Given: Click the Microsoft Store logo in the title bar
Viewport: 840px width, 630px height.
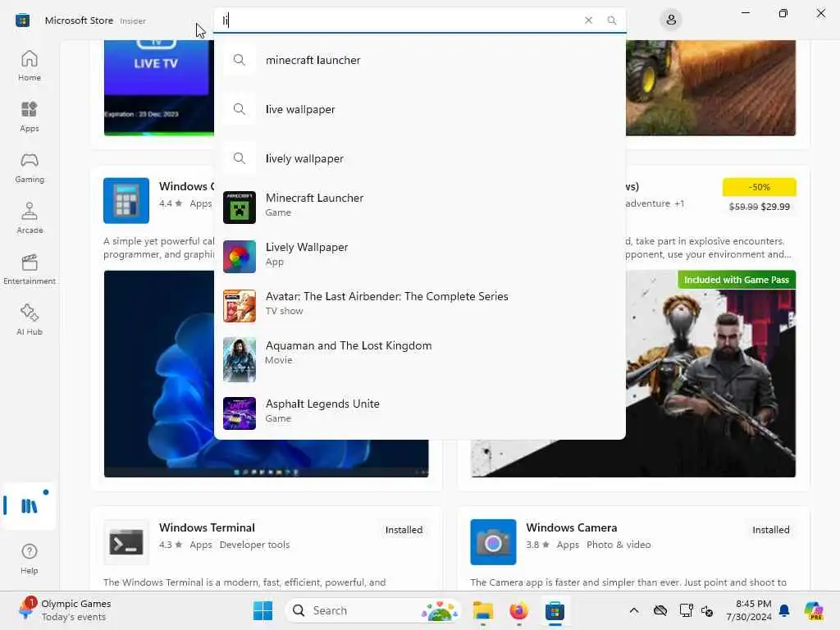Looking at the screenshot, I should click(22, 21).
